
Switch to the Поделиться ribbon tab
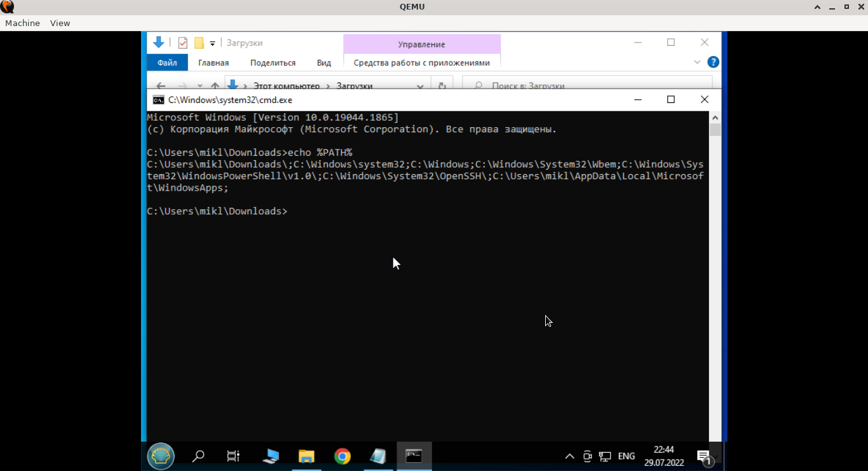(273, 63)
